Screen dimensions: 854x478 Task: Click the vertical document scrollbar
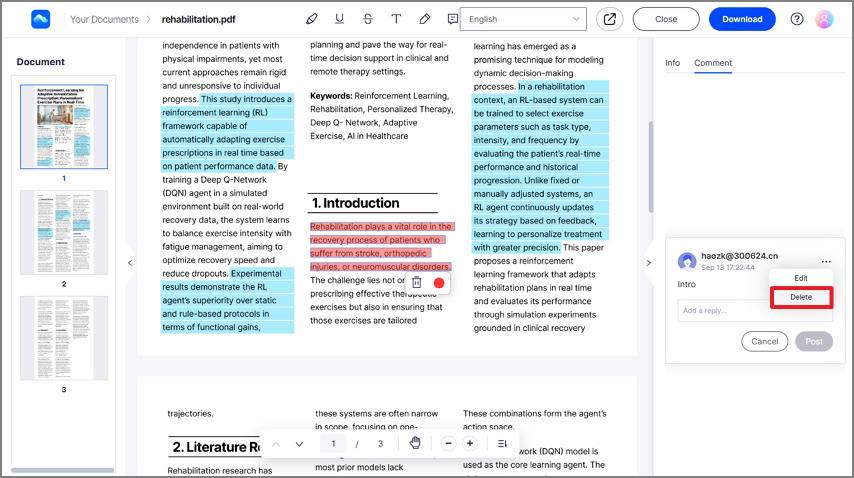pyautogui.click(x=650, y=167)
